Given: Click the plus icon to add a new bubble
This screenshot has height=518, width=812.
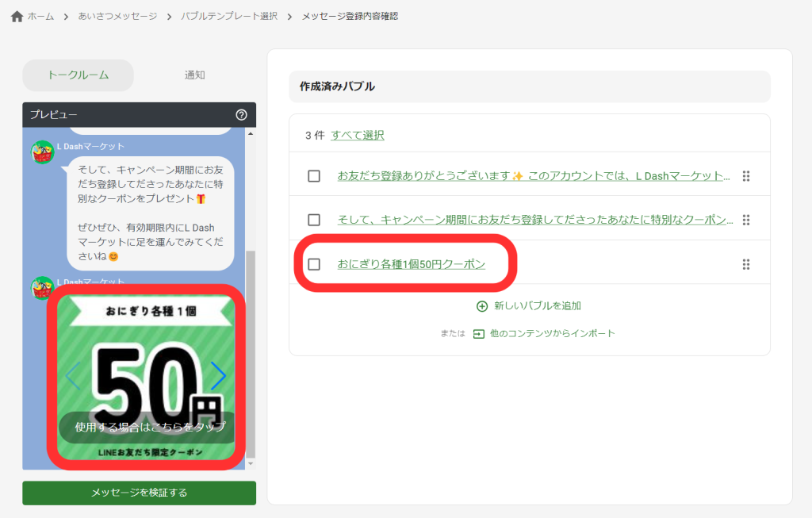Looking at the screenshot, I should tap(482, 306).
